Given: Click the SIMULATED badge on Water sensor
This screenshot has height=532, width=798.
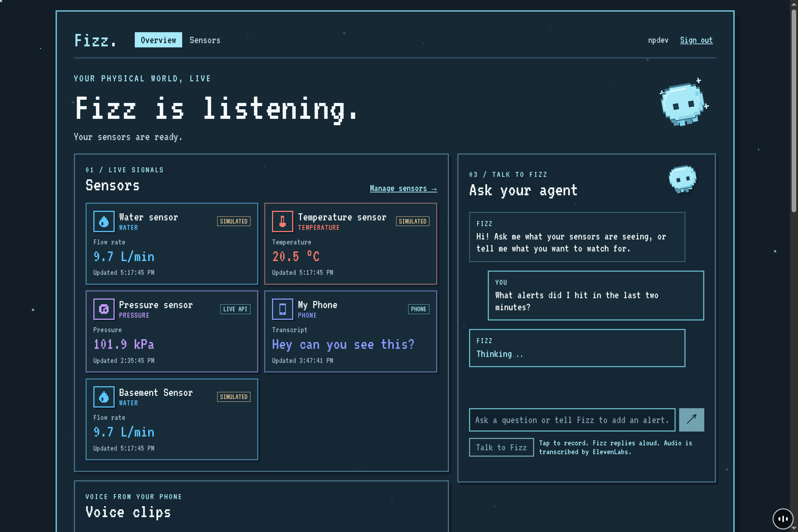Looking at the screenshot, I should point(234,221).
